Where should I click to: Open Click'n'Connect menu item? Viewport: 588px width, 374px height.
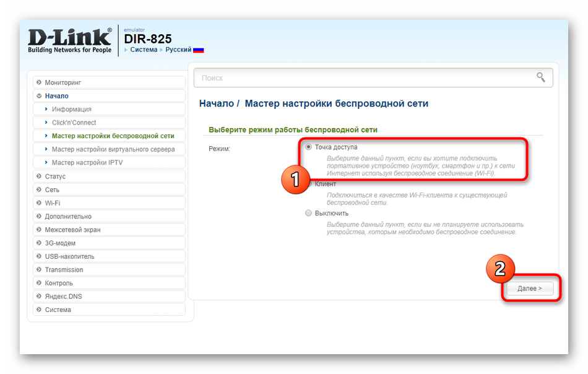pos(74,123)
